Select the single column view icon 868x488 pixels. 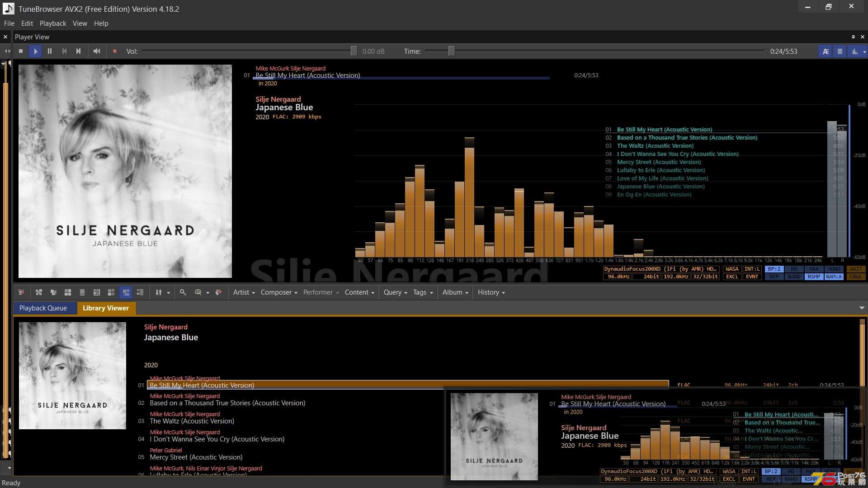pos(82,292)
